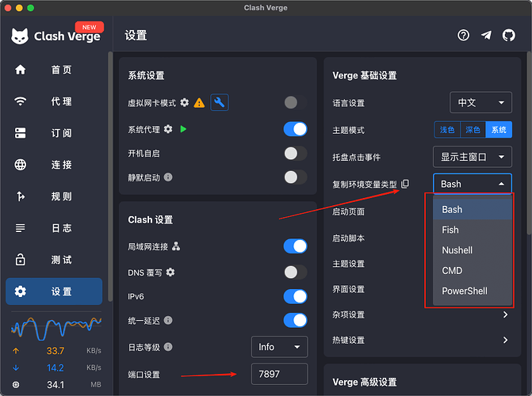
Task: Click the test lock icon in sidebar
Action: (21, 259)
